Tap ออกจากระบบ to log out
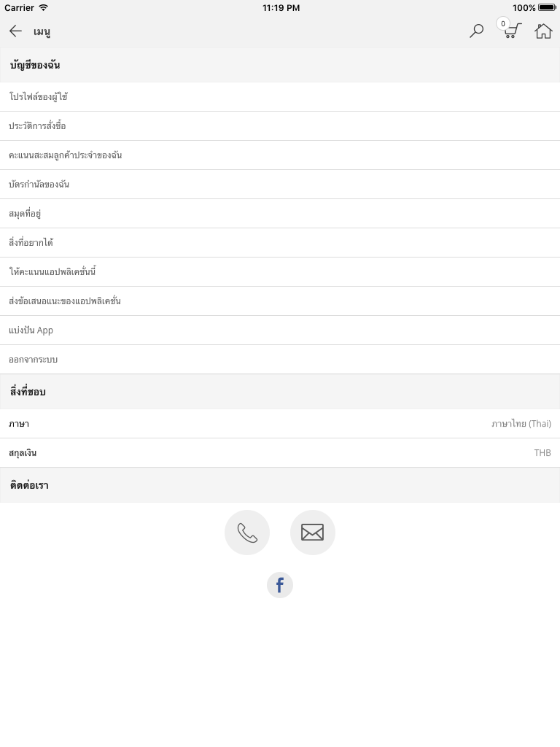The height and width of the screenshot is (747, 560). tap(280, 360)
